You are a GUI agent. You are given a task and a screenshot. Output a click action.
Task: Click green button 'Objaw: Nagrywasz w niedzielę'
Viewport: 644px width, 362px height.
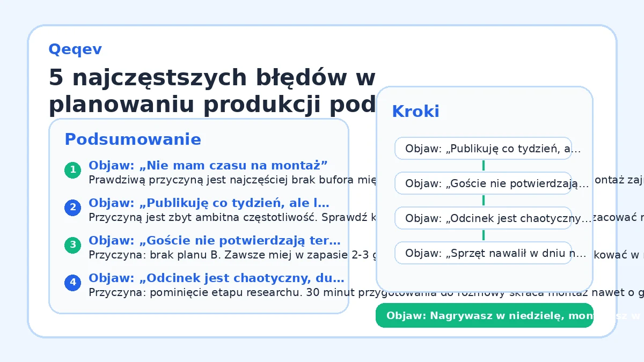click(x=485, y=315)
